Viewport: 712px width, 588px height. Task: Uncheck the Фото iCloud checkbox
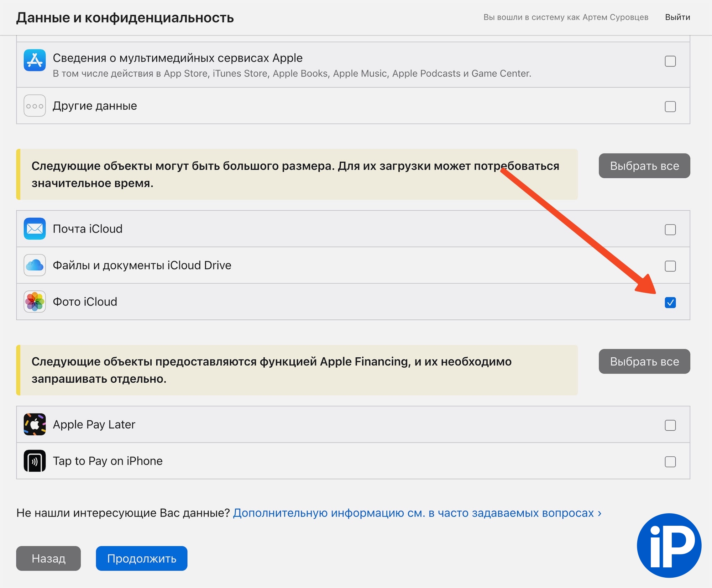click(x=670, y=303)
